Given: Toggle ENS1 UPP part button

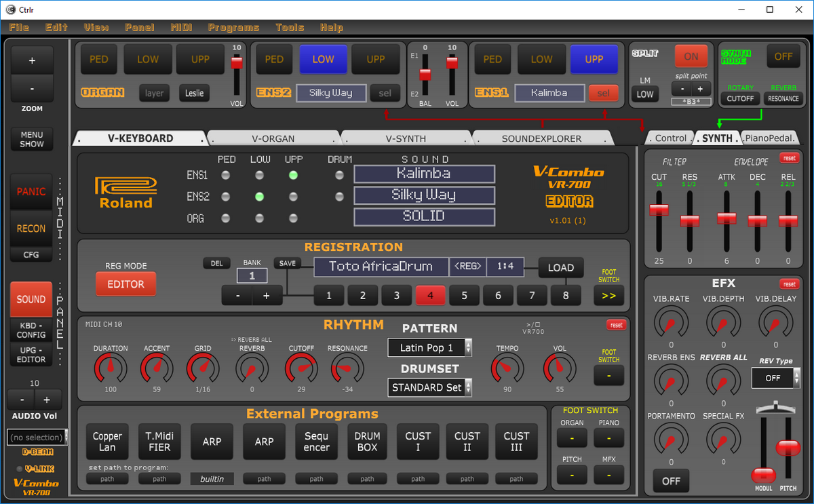Looking at the screenshot, I should pyautogui.click(x=594, y=59).
